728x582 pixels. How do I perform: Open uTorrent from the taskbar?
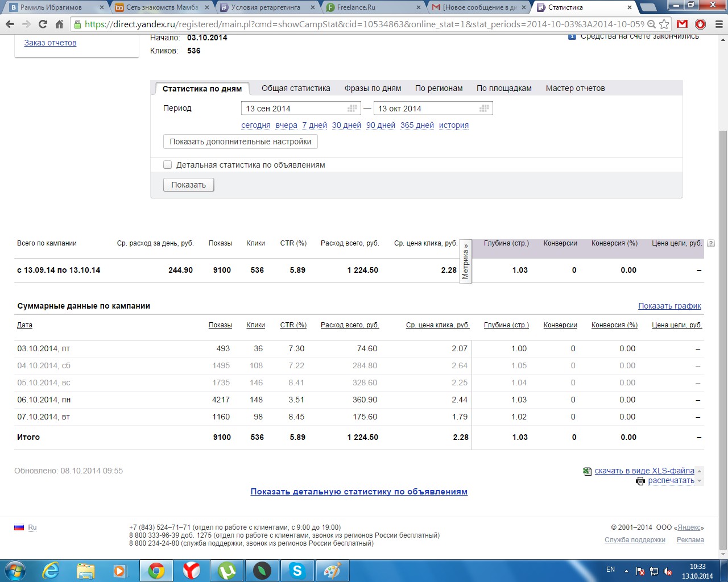tap(227, 571)
